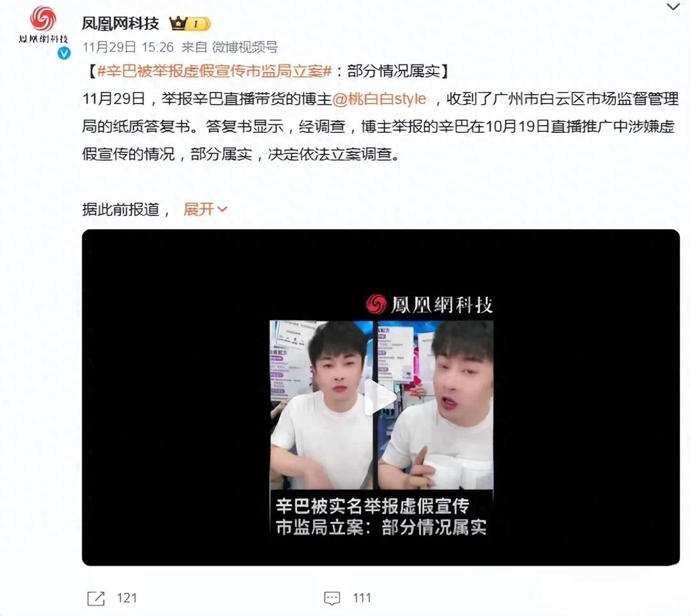The width and height of the screenshot is (690, 616).
Task: Click the video caption headline text
Action: 381,516
